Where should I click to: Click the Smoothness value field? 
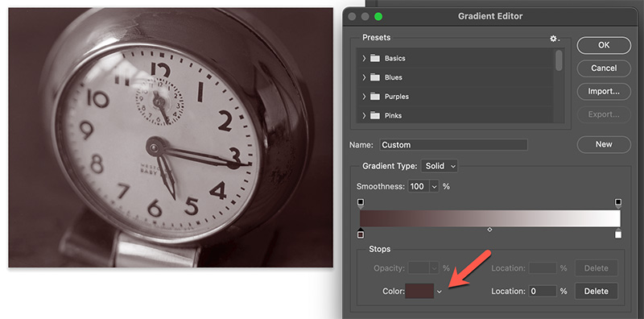pyautogui.click(x=418, y=186)
